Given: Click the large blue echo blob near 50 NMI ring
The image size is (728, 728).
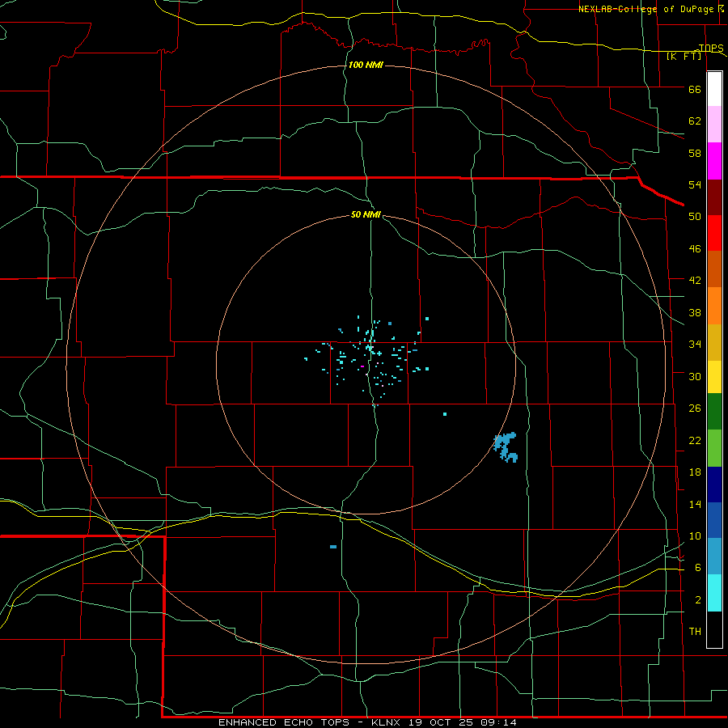Looking at the screenshot, I should coord(505,447).
